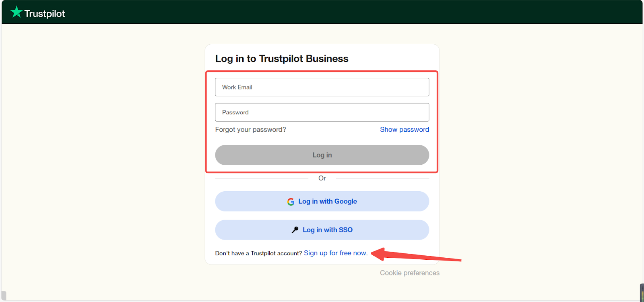Click the Log in to Trustpilot Business heading
644x302 pixels.
282,59
